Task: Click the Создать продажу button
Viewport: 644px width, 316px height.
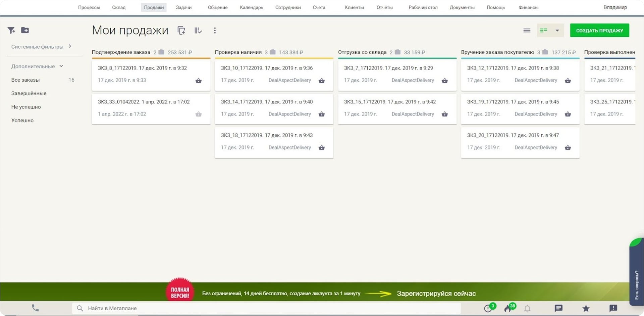Action: tap(599, 31)
